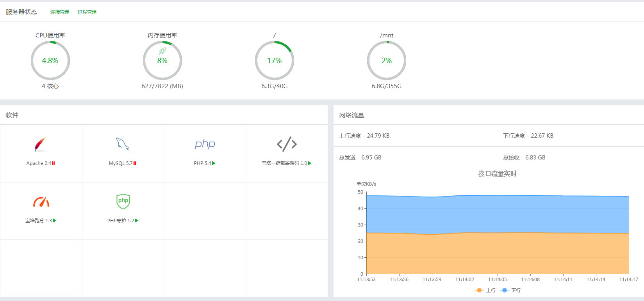Open the Apache 2.4 feather icon
Screen dimensions: 644x301
click(41, 145)
